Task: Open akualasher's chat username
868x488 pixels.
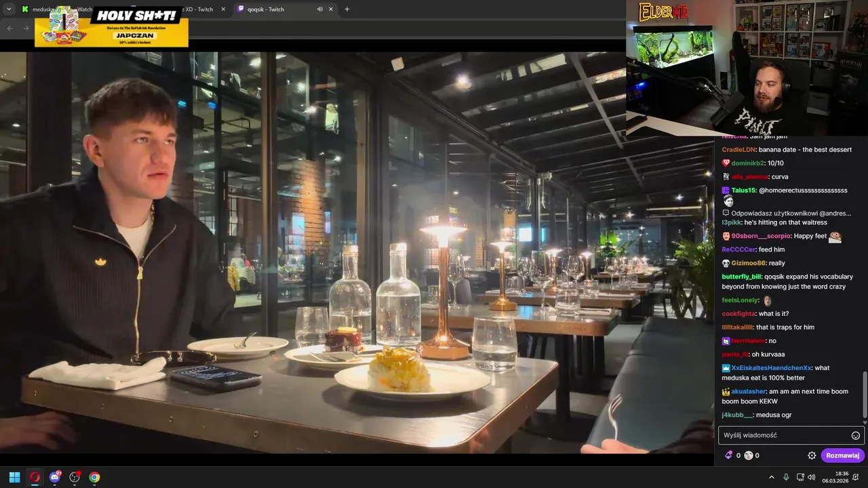Action: tap(749, 392)
